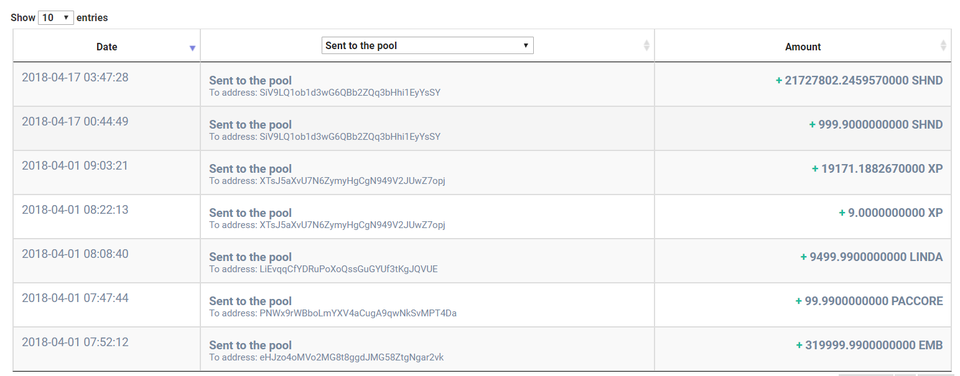Click 'Sent to the pool' in the LINDA row
Image resolution: width=960 pixels, height=376 pixels.
pos(250,257)
